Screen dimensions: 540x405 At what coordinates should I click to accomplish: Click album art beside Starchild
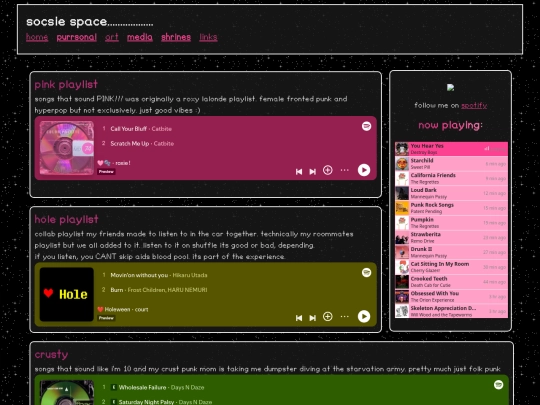click(x=402, y=164)
